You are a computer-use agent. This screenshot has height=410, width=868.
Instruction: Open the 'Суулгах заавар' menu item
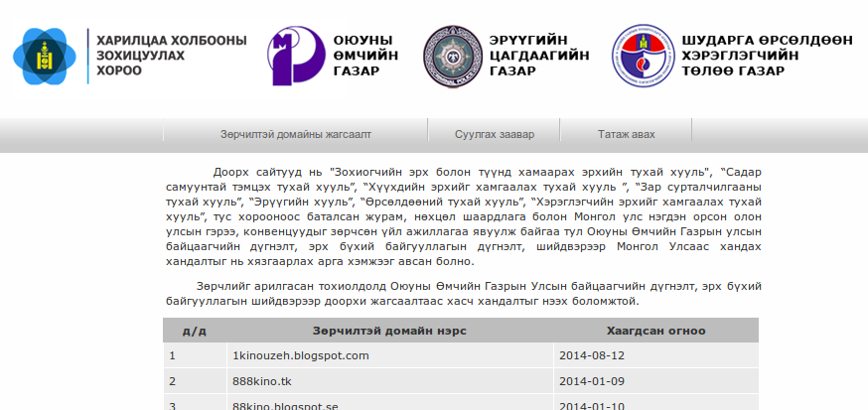pos(494,135)
